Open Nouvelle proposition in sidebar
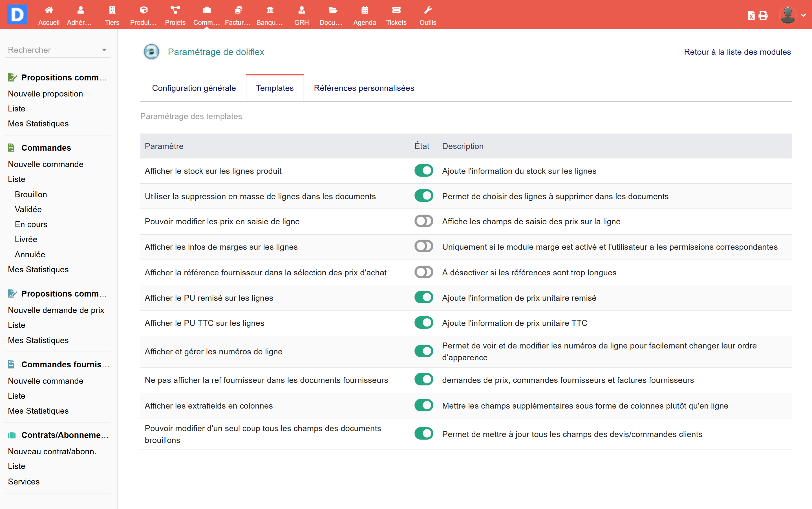 click(x=45, y=94)
